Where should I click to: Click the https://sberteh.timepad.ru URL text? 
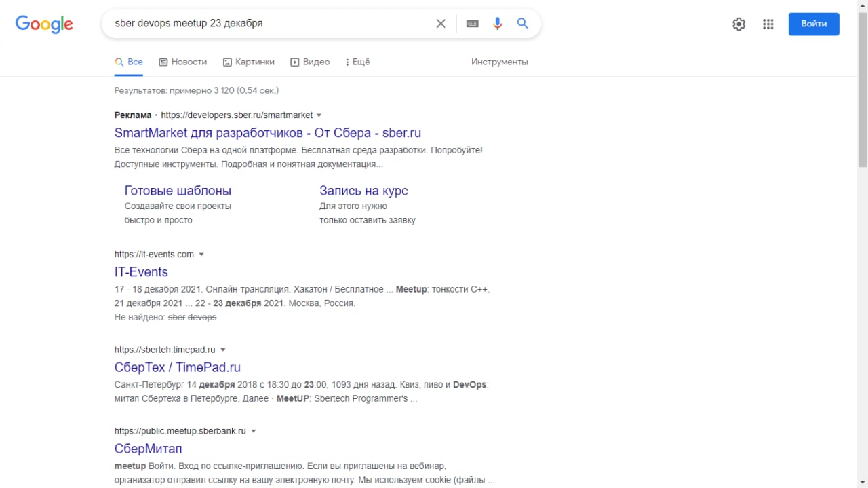(x=165, y=350)
